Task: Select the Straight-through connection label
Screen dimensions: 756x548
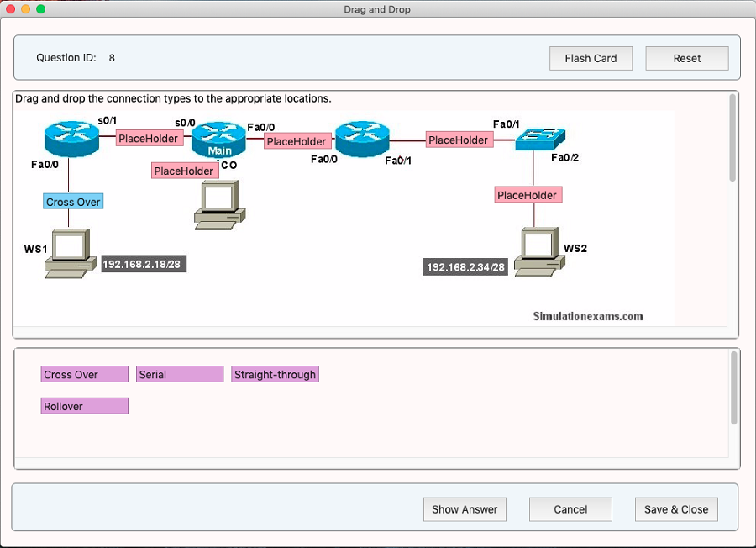Action: pyautogui.click(x=275, y=374)
